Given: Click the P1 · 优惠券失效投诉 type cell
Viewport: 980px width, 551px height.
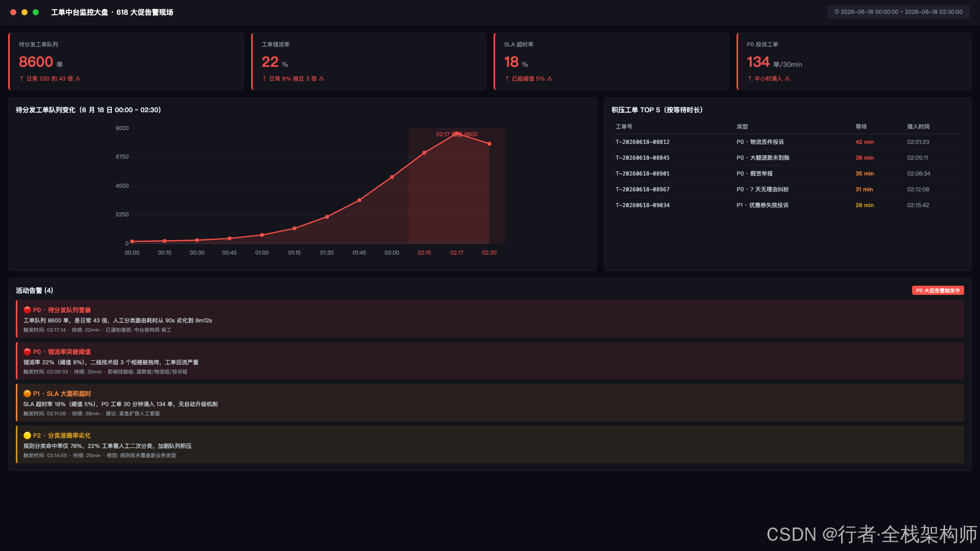Looking at the screenshot, I should pos(763,206).
